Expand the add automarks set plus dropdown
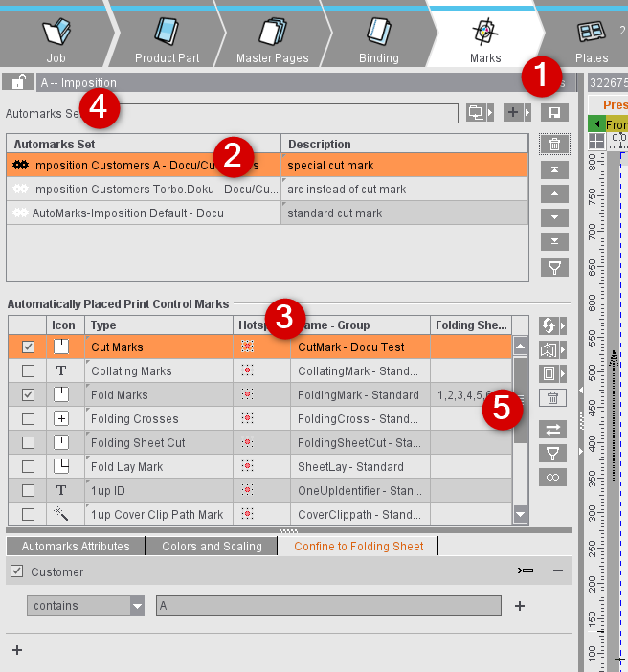The height and width of the screenshot is (672, 628). coord(517,113)
